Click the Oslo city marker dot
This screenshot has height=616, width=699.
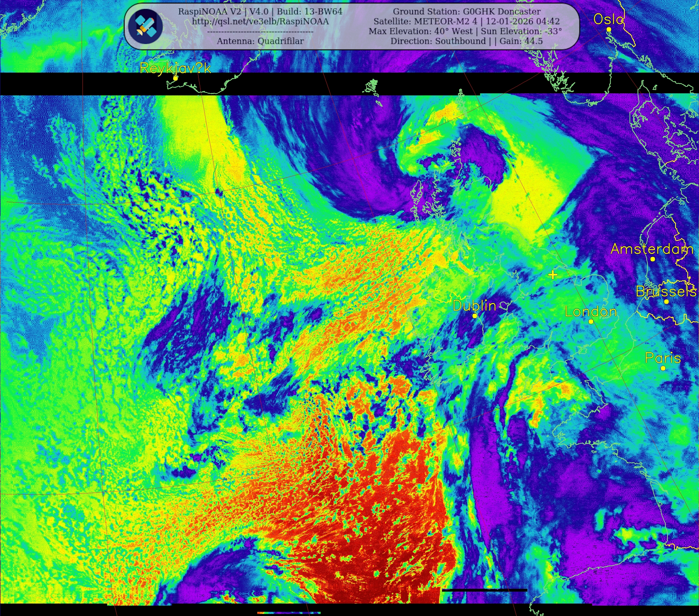click(x=609, y=29)
